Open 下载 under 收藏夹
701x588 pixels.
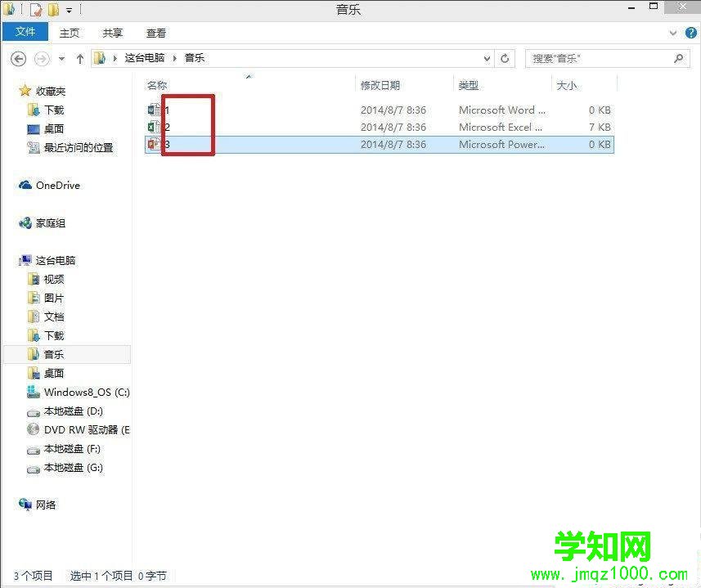(x=54, y=110)
